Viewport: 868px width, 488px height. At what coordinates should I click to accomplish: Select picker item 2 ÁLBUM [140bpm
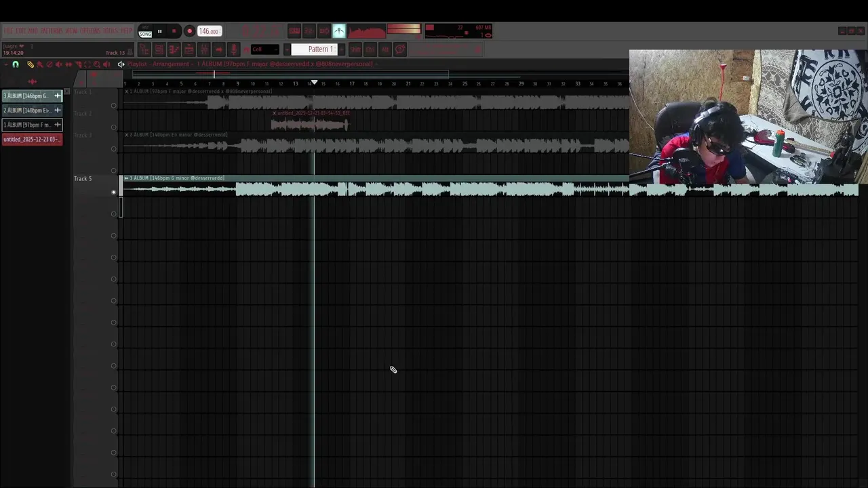pyautogui.click(x=32, y=110)
